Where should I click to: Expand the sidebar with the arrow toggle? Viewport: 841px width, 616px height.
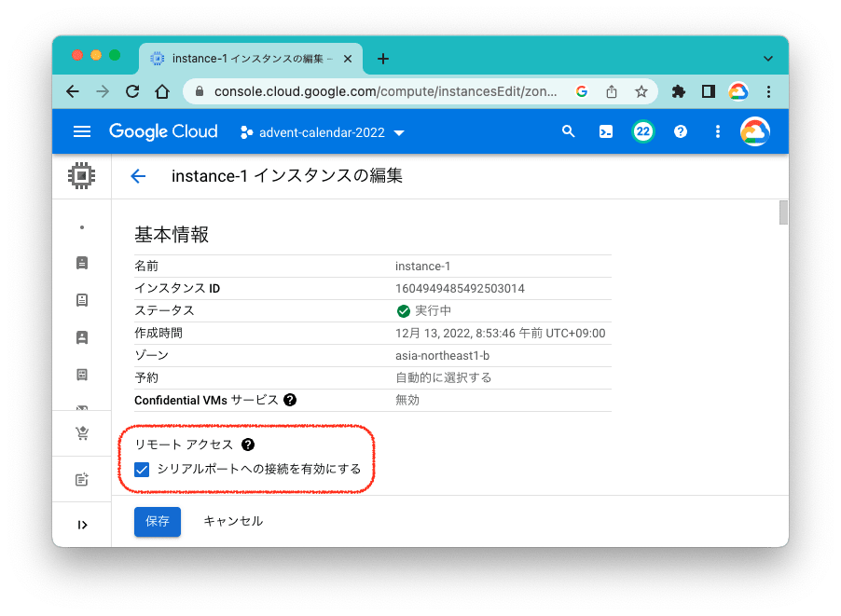point(82,525)
